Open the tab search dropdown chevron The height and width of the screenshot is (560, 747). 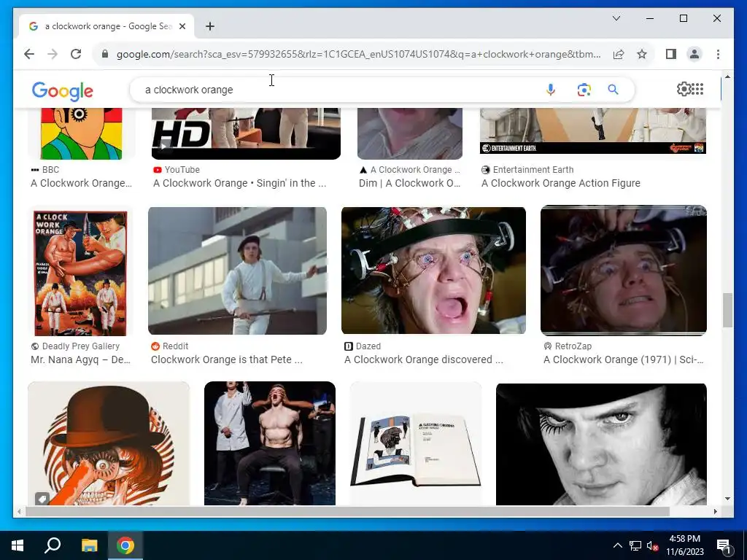pos(616,18)
